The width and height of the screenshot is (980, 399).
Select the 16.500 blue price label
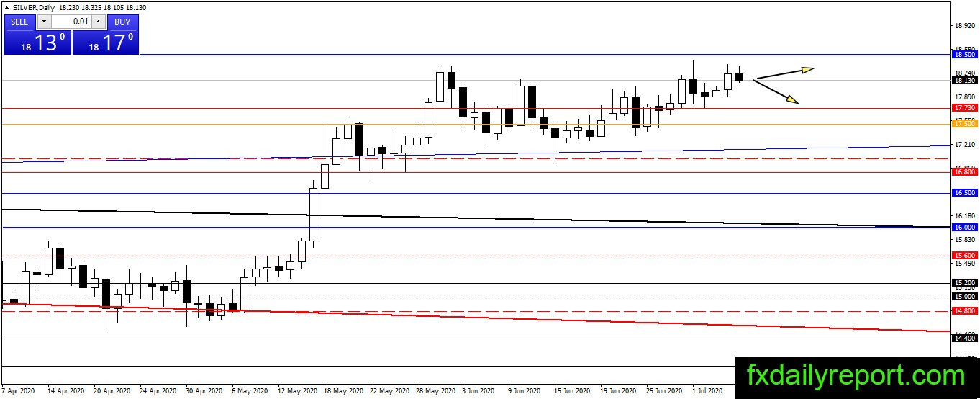coord(964,193)
